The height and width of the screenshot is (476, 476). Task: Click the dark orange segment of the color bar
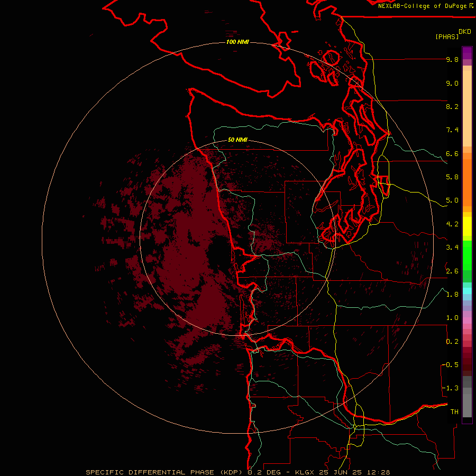click(467, 182)
